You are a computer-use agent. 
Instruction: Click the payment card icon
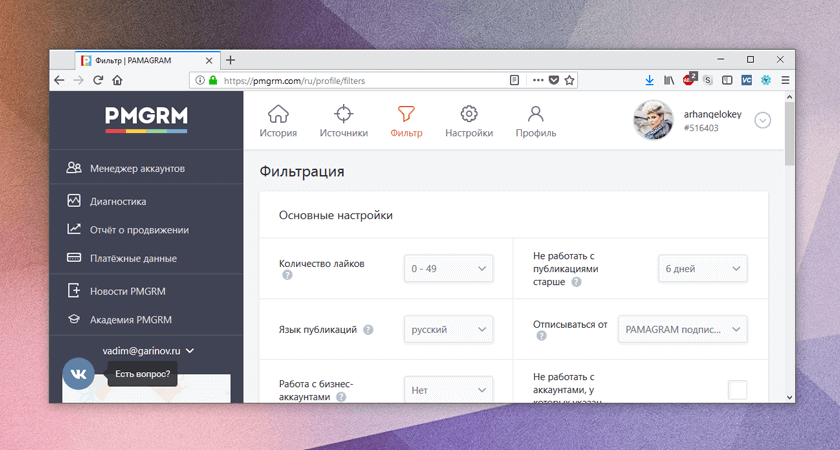coord(74,258)
